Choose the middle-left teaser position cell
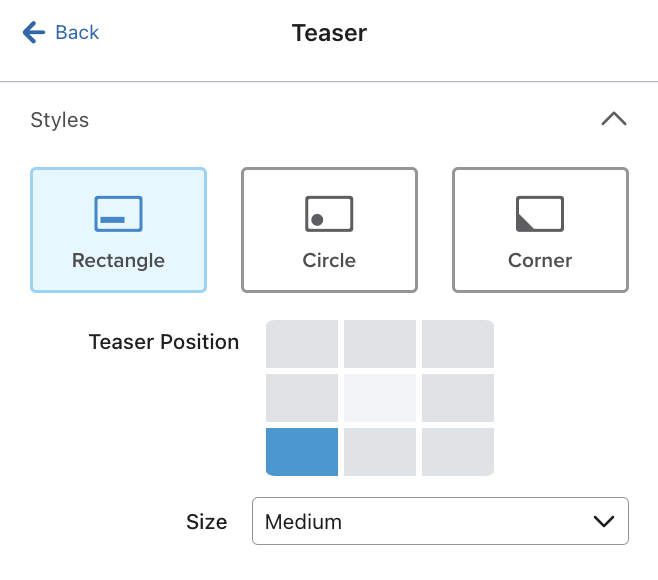Screen dimensions: 658x580 click(x=302, y=398)
